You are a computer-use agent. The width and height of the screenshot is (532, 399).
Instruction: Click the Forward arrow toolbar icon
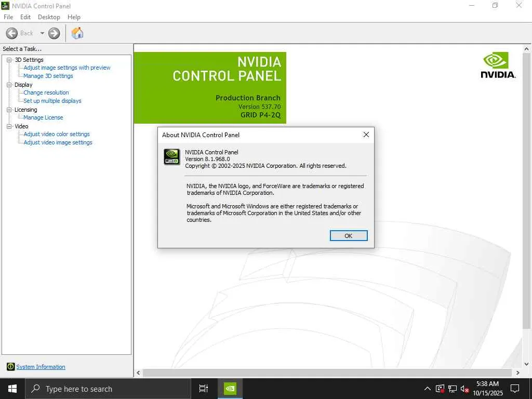54,33
